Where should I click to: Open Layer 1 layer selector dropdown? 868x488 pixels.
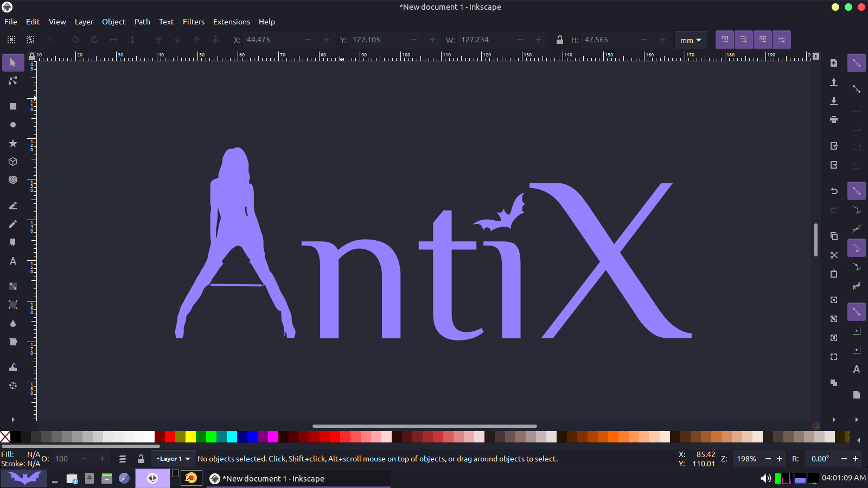173,459
